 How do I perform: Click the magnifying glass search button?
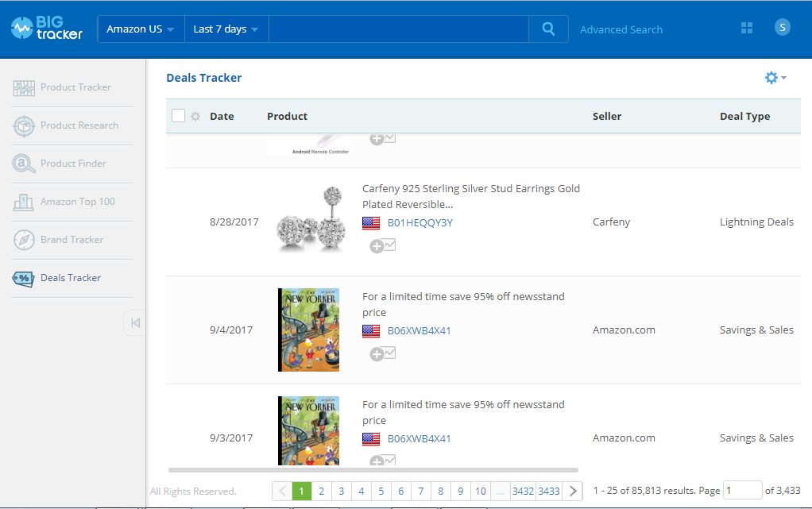(x=548, y=29)
